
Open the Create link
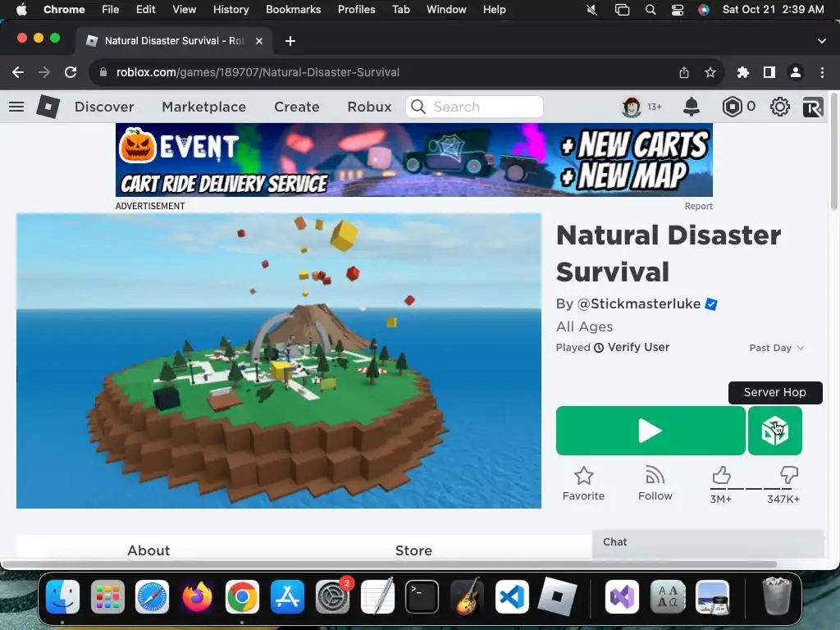click(x=297, y=107)
